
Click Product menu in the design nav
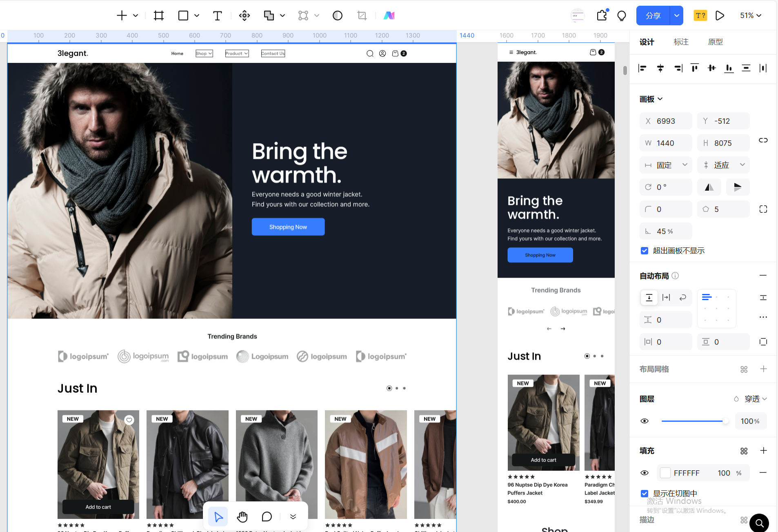pos(237,53)
